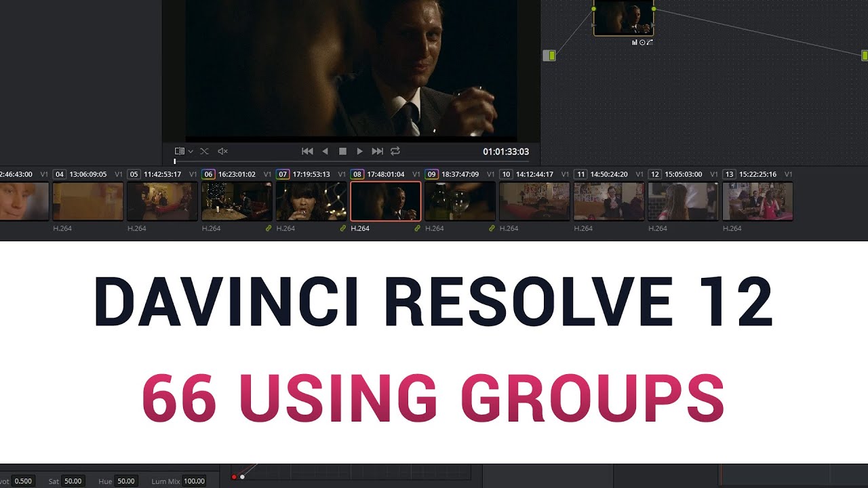Image resolution: width=868 pixels, height=488 pixels.
Task: Click the node's green RGB input dot
Action: pyautogui.click(x=594, y=9)
